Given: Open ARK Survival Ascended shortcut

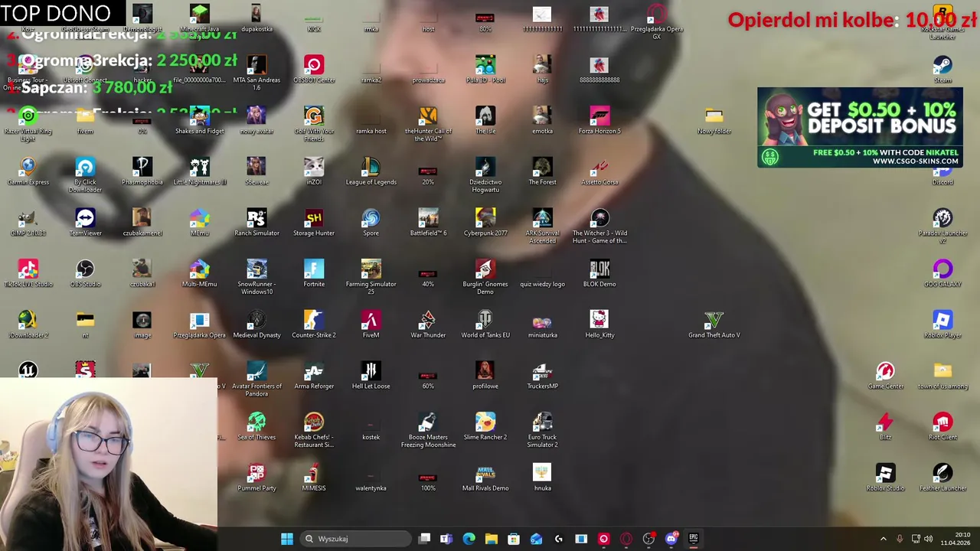Looking at the screenshot, I should [x=542, y=226].
